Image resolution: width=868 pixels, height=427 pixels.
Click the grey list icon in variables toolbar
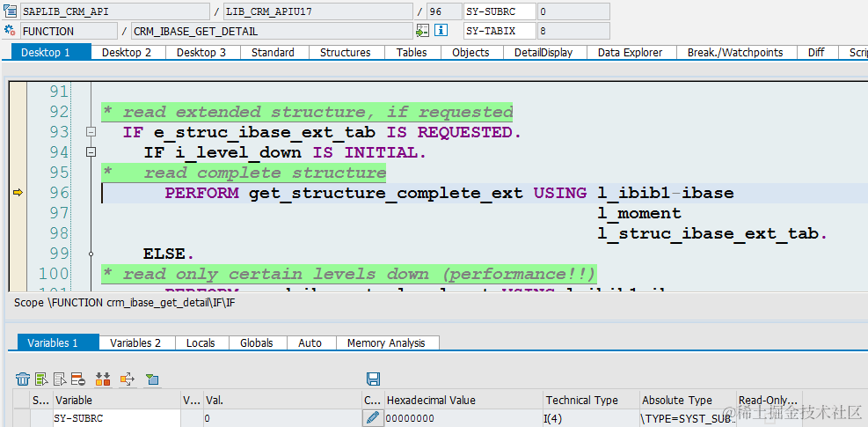(60, 379)
